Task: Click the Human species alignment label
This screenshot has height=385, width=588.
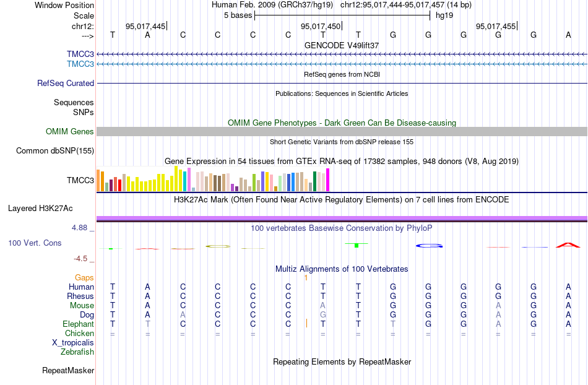Action: tap(81, 287)
